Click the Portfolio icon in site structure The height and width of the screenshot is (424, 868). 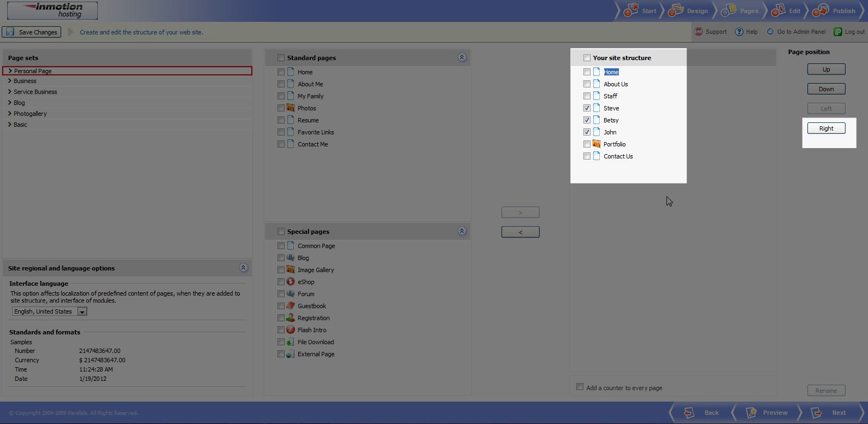(x=597, y=144)
